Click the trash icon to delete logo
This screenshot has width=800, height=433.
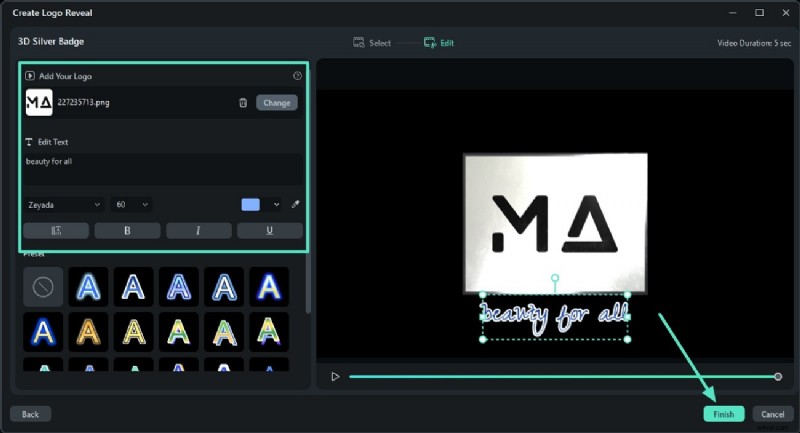pyautogui.click(x=243, y=102)
